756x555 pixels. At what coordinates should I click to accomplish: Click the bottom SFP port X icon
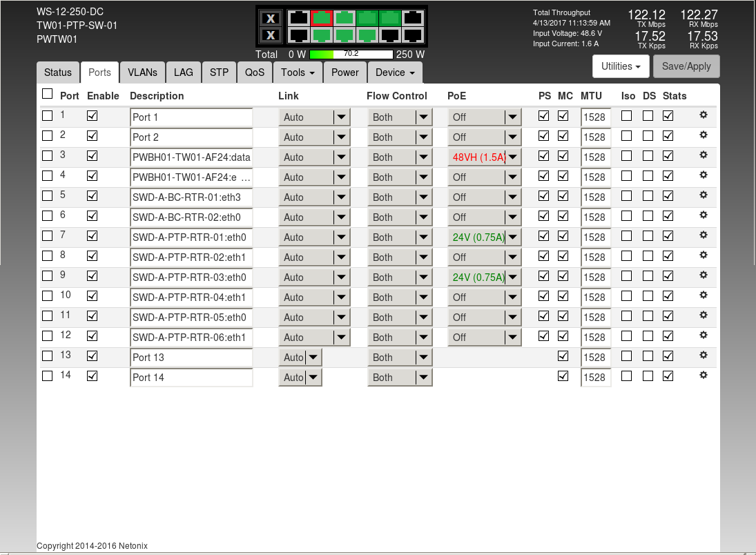coord(271,35)
